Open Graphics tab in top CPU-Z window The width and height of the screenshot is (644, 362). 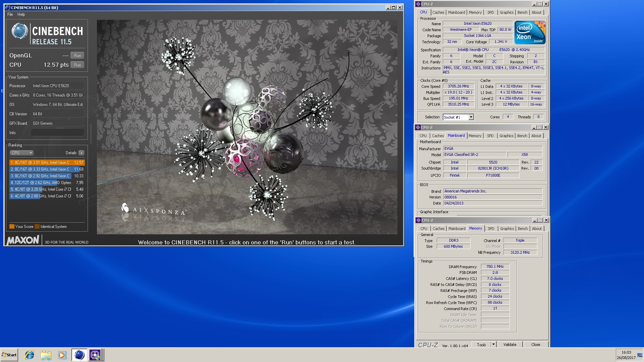coord(506,12)
